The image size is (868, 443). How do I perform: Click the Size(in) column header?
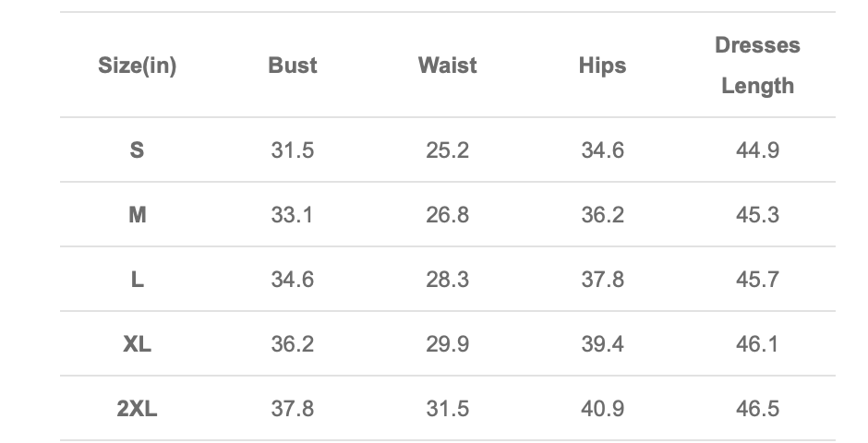point(137,66)
